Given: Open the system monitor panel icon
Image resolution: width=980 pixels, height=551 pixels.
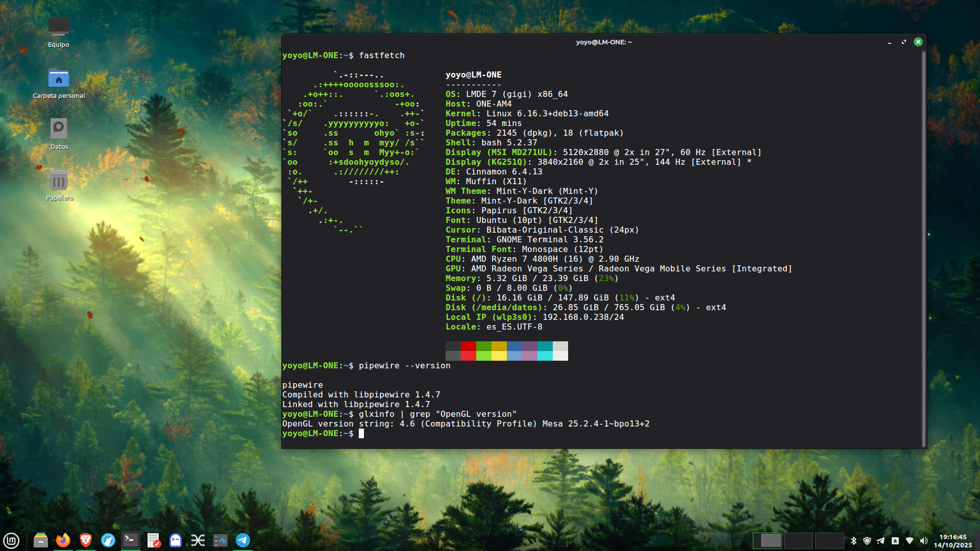Looking at the screenshot, I should click(220, 540).
